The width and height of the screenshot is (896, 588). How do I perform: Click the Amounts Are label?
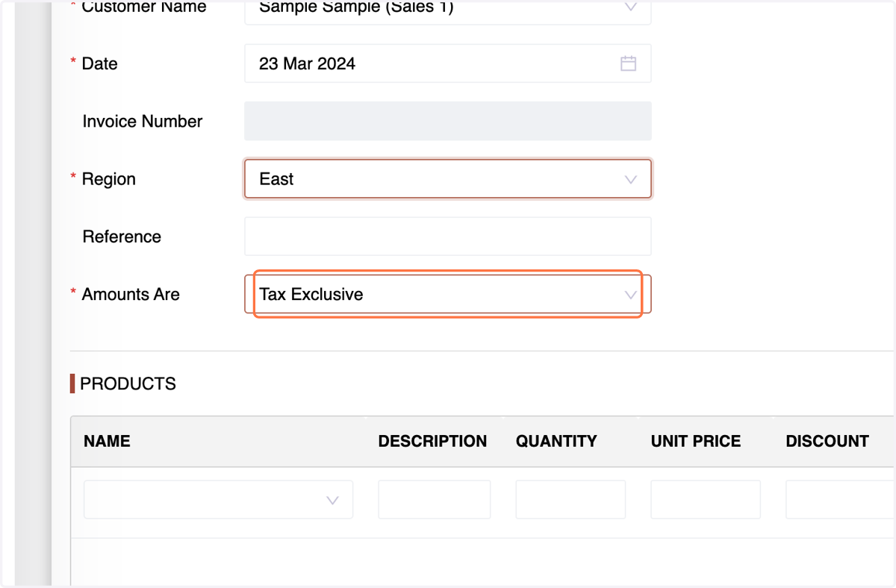click(x=131, y=294)
